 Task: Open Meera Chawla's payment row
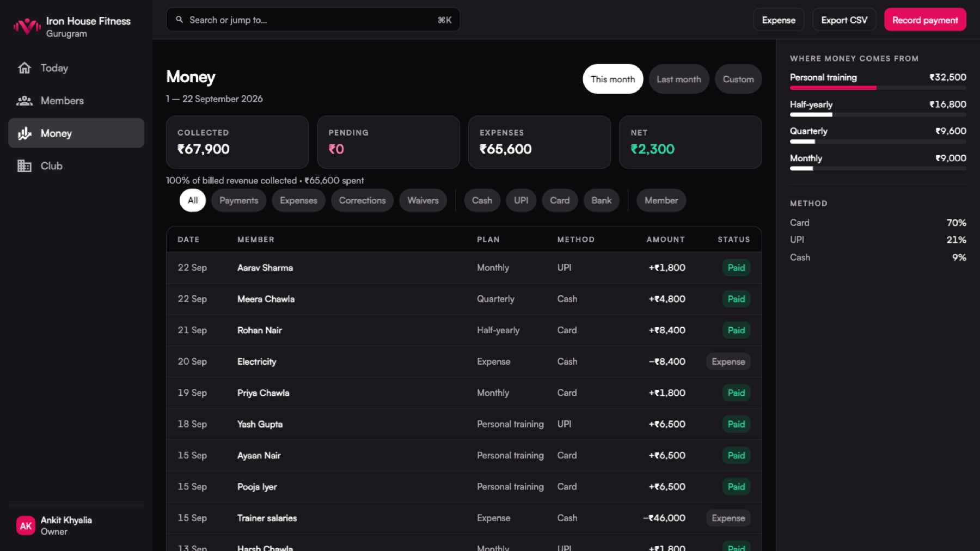[x=464, y=299]
